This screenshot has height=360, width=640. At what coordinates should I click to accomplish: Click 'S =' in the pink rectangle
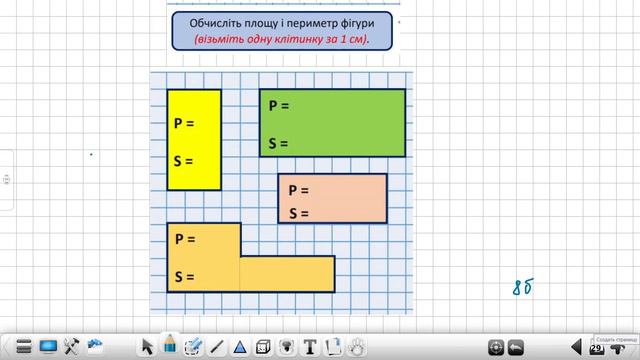tap(299, 213)
